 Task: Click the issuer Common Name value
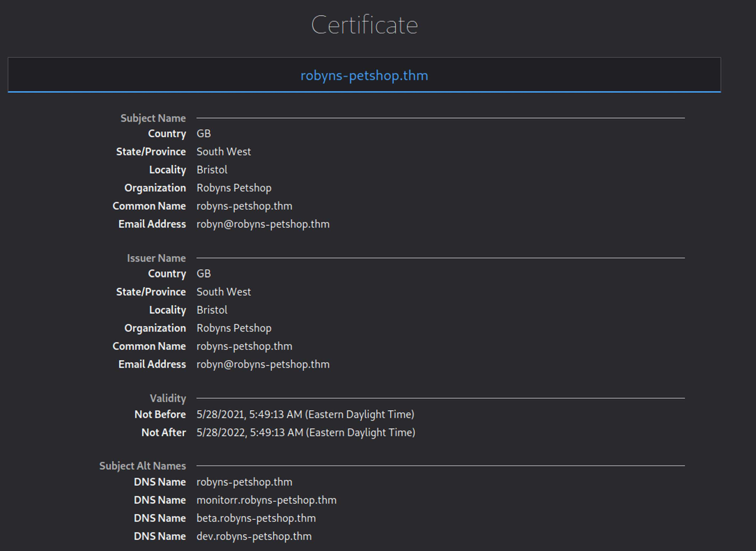pos(244,346)
